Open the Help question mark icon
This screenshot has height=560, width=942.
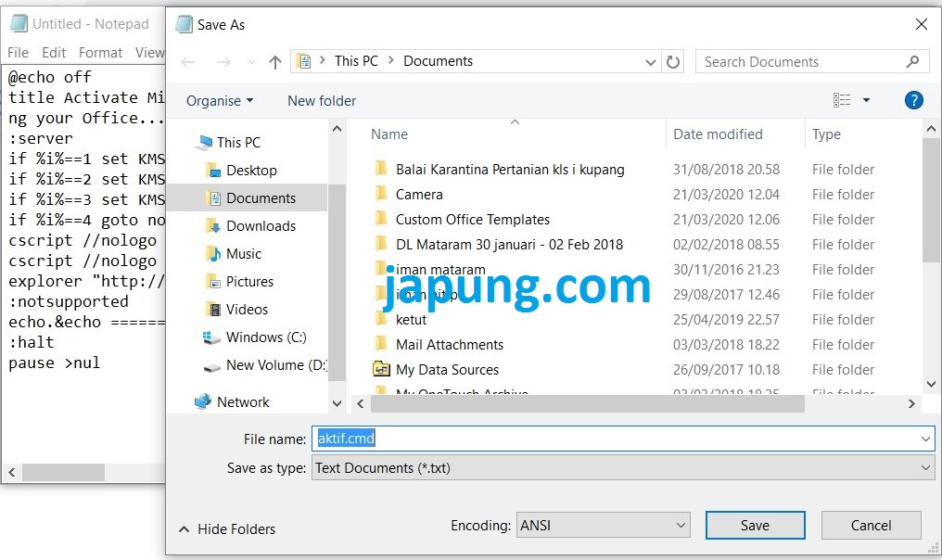pyautogui.click(x=914, y=100)
